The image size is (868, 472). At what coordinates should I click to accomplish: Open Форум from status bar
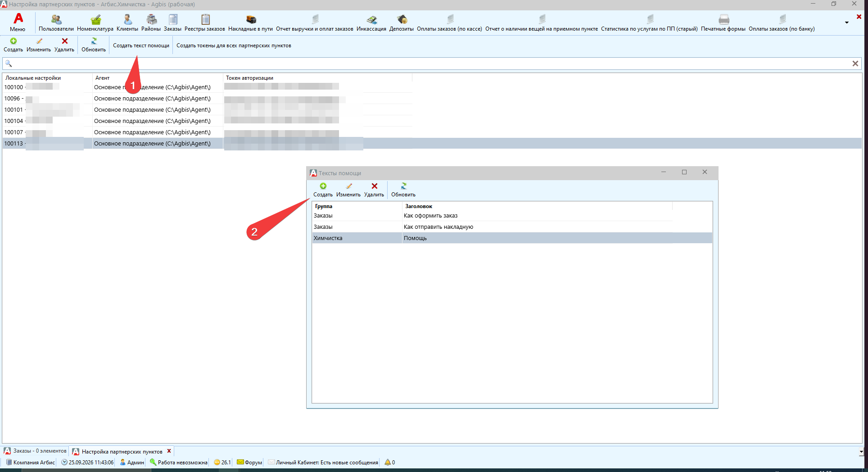pos(249,463)
